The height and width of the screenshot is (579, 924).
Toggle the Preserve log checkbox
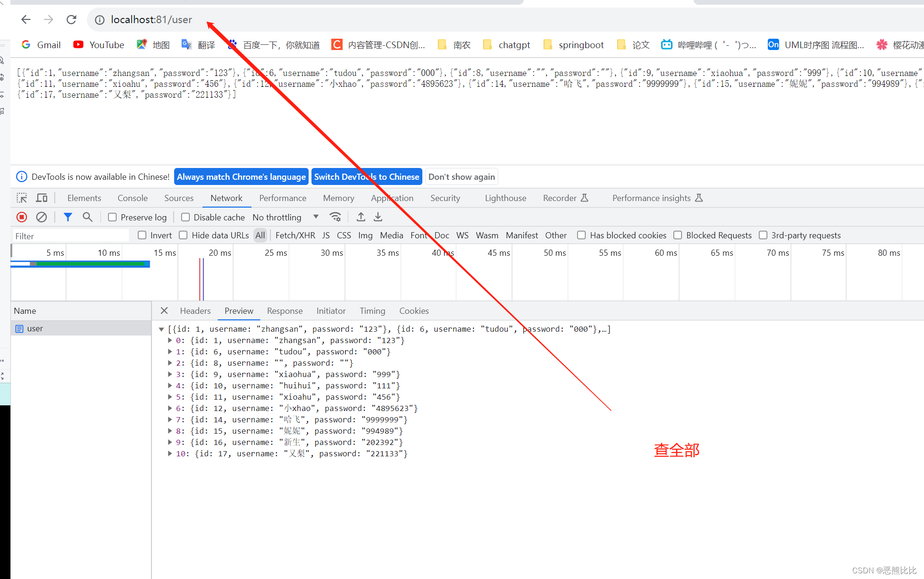111,217
